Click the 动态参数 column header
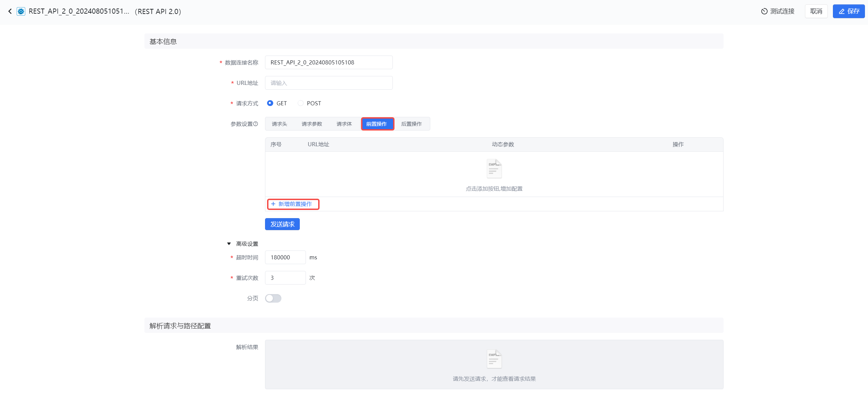868x395 pixels. click(x=503, y=145)
